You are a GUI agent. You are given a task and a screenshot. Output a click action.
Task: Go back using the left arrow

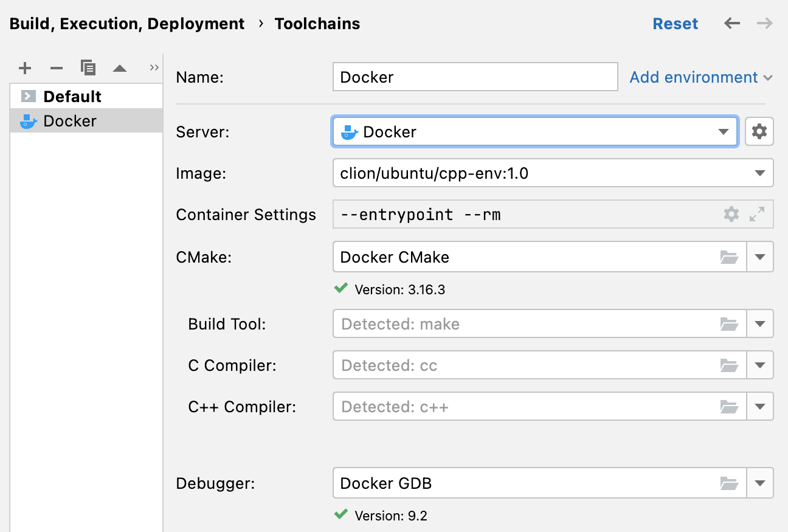click(x=731, y=23)
